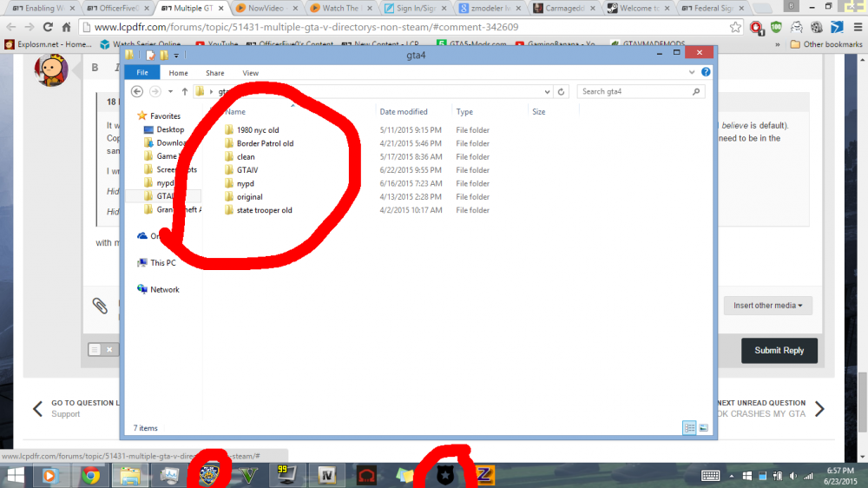
Task: Show hidden bookmarks with the » chevron
Action: pyautogui.click(x=778, y=43)
